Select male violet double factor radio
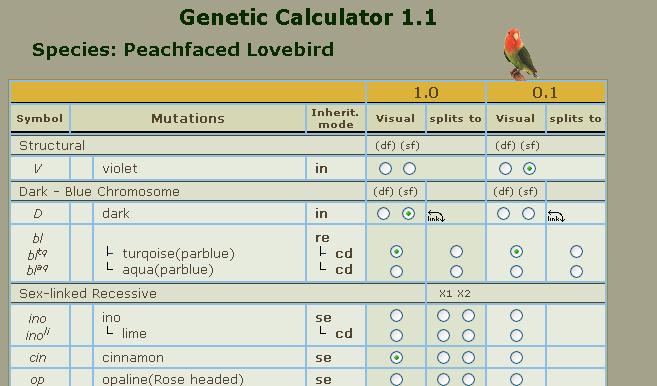This screenshot has width=657, height=386. click(x=385, y=168)
